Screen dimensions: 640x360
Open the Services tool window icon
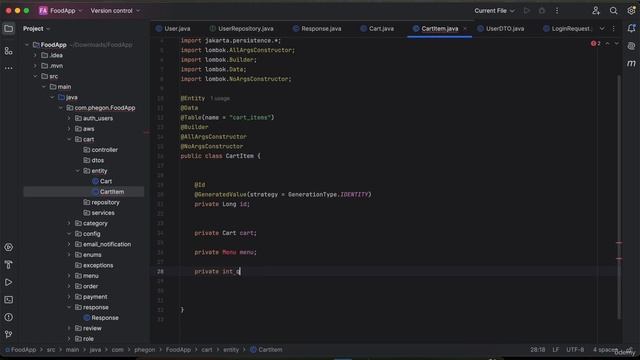click(8, 247)
